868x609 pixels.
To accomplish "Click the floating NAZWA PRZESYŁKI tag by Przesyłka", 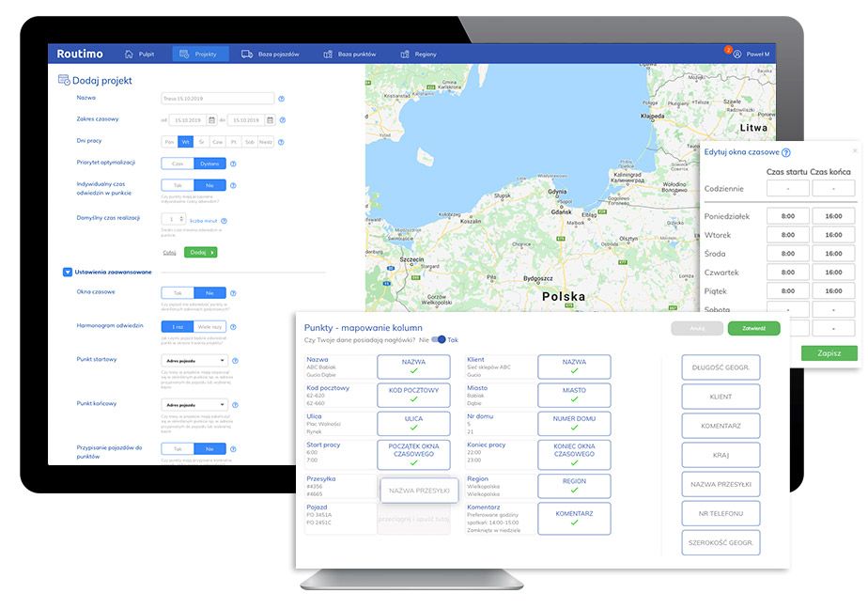I will (x=419, y=491).
